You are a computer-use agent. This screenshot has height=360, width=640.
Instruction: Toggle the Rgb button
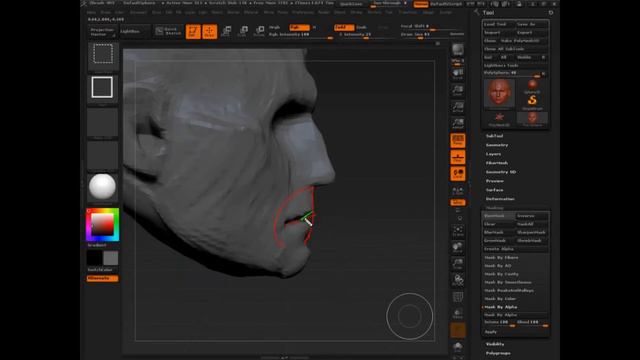[299, 27]
